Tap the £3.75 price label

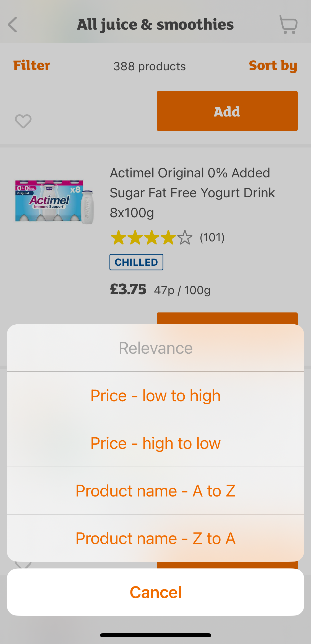(x=128, y=289)
